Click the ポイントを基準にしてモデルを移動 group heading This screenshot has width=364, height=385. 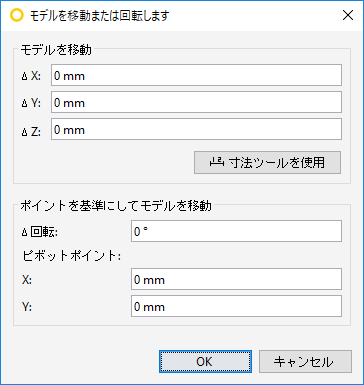pyautogui.click(x=116, y=206)
